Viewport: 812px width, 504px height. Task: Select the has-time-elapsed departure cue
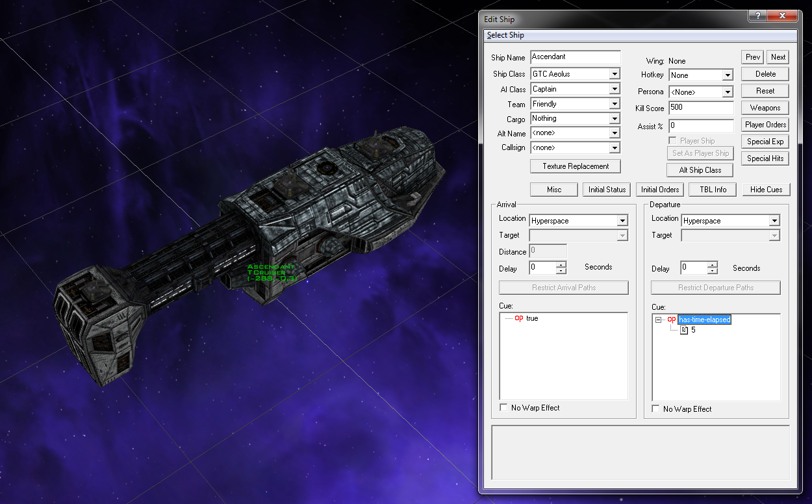(705, 320)
